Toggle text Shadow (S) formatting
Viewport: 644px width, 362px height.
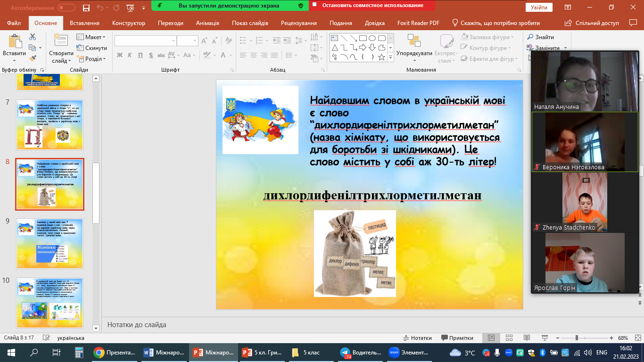tap(151, 55)
